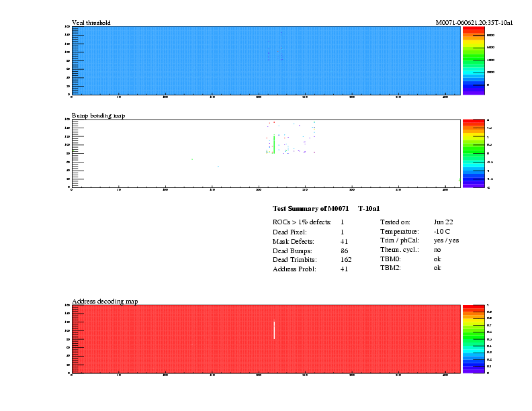Click the ROCs > 1% defects label
This screenshot has width=532, height=411.
[302, 222]
